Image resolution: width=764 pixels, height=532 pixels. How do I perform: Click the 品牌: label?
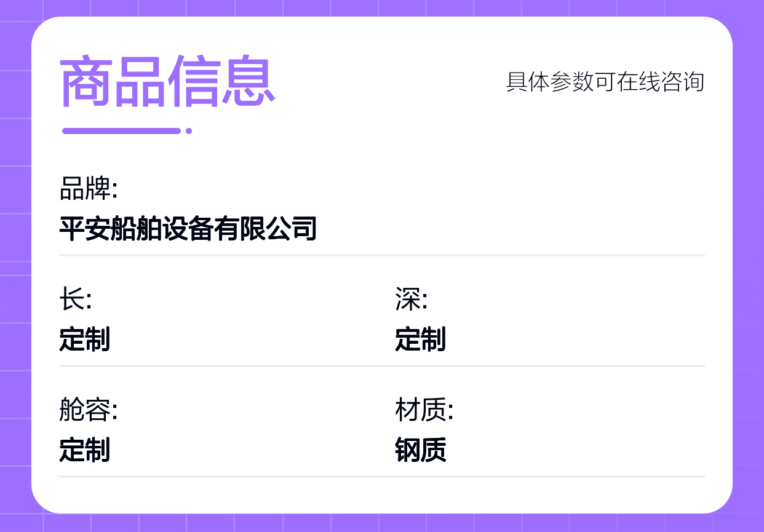pyautogui.click(x=89, y=189)
